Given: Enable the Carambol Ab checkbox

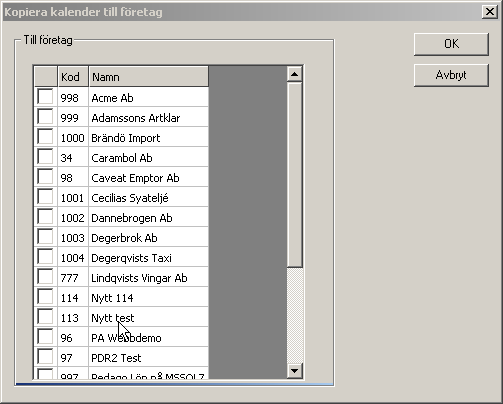Looking at the screenshot, I should [x=45, y=157].
